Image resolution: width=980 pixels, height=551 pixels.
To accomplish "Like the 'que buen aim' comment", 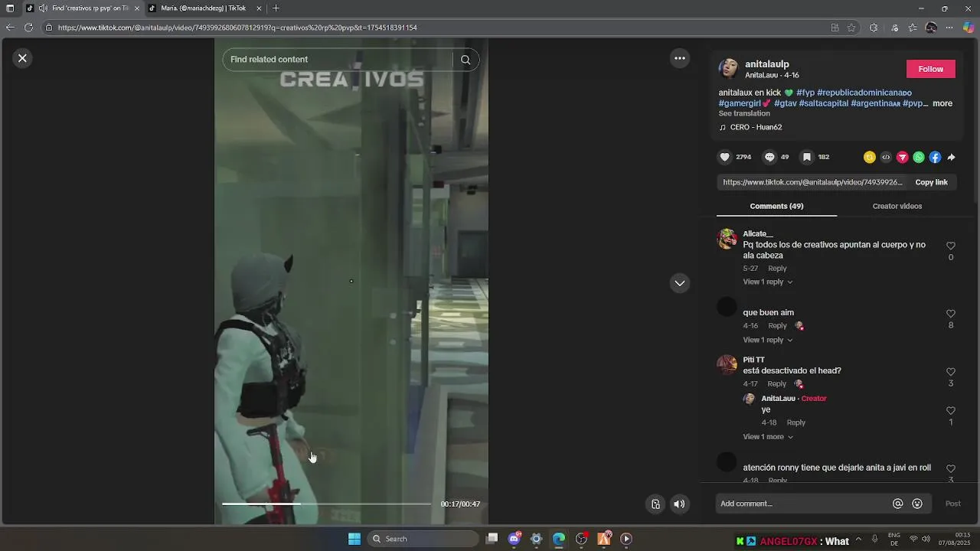I will tap(951, 314).
